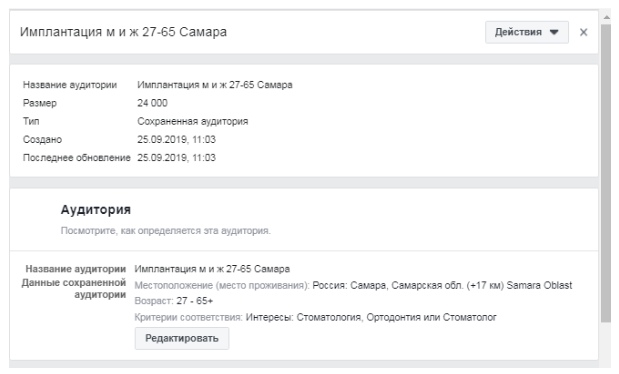Click the dialog title Имплантация м и ж 27-65 Самара
This screenshot has height=374, width=619.
pyautogui.click(x=124, y=32)
